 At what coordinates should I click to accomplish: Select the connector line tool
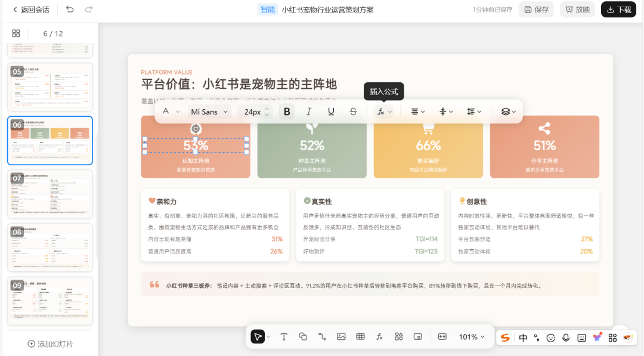pos(322,337)
